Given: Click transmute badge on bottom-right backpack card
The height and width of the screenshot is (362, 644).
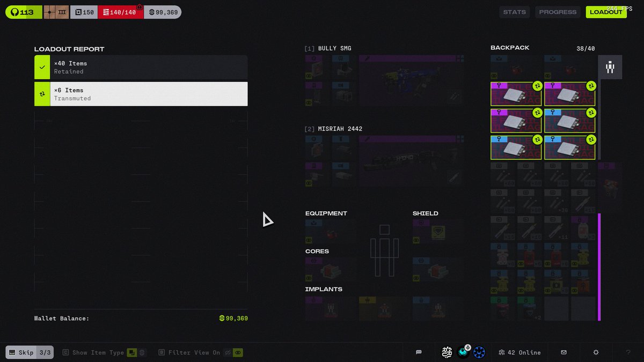Looking at the screenshot, I should (x=591, y=139).
